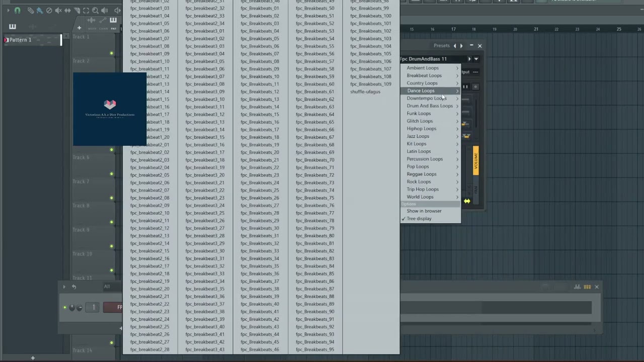Click right arrow beside Fpc DrumAndBass 11
This screenshot has width=644, height=362.
click(469, 59)
